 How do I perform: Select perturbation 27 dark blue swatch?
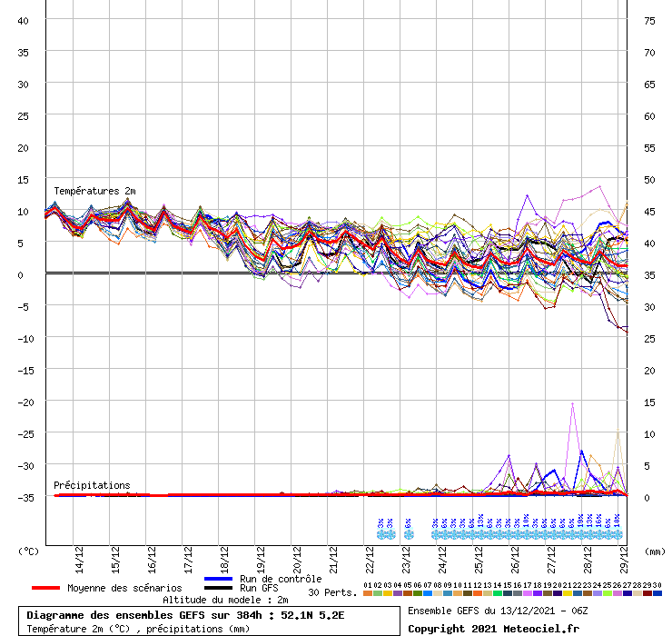(627, 593)
